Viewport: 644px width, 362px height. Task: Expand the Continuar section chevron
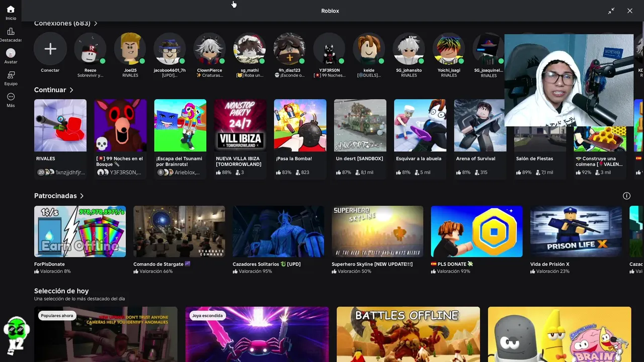(71, 90)
